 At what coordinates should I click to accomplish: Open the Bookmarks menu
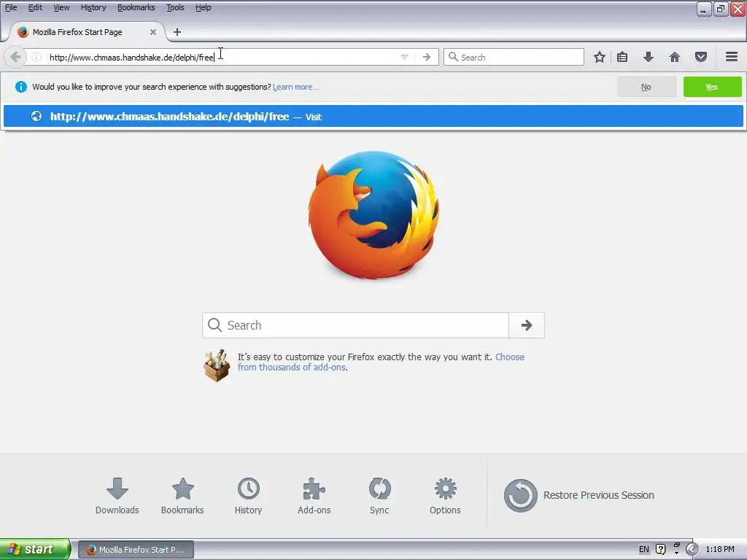pos(136,7)
